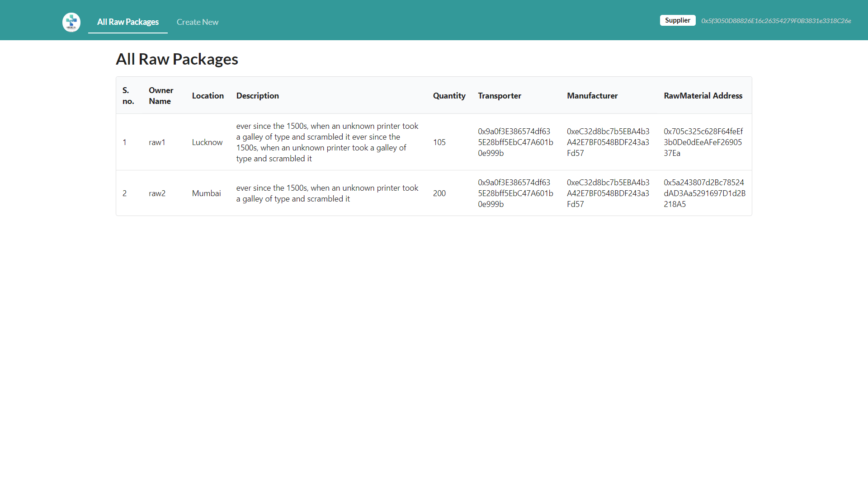
Task: Click the Quantity column header
Action: point(449,96)
